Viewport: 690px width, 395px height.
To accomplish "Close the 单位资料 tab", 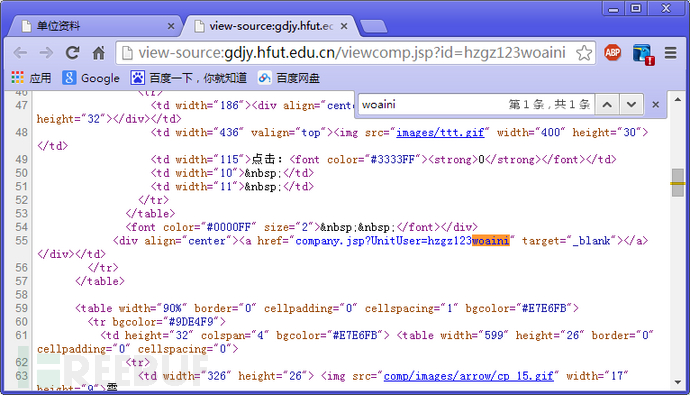I will point(171,26).
